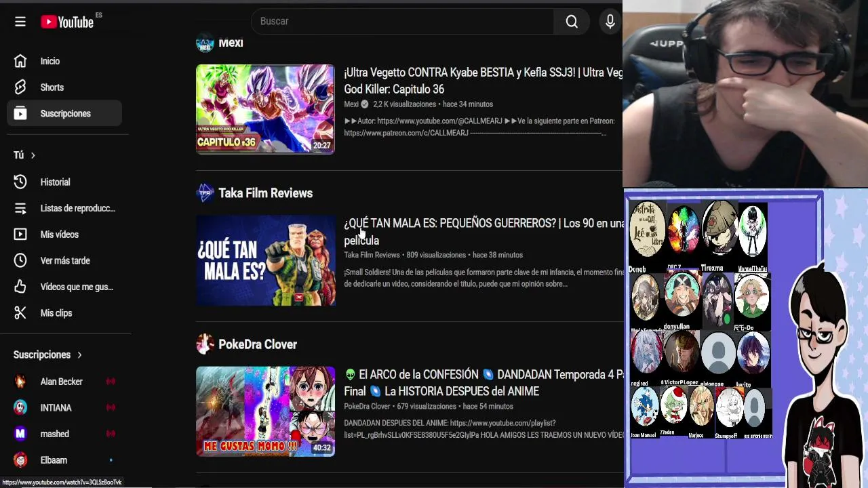Screen dimensions: 868x488
Task: Click PokeDra Clover channel avatar
Action: point(205,344)
